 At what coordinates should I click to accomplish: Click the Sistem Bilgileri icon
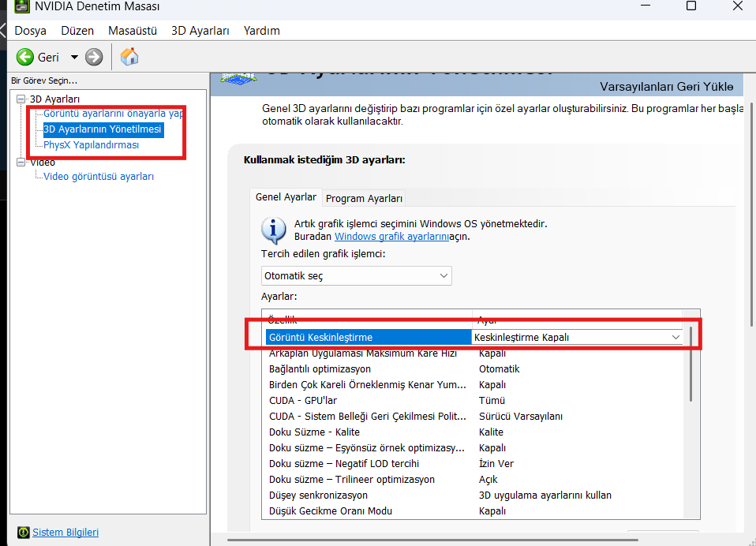click(23, 533)
